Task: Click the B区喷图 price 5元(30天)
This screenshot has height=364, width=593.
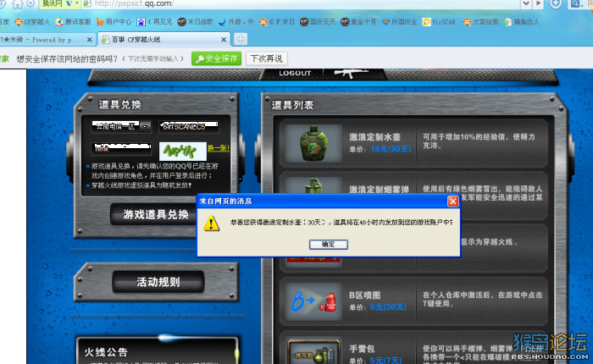Action: [388, 307]
